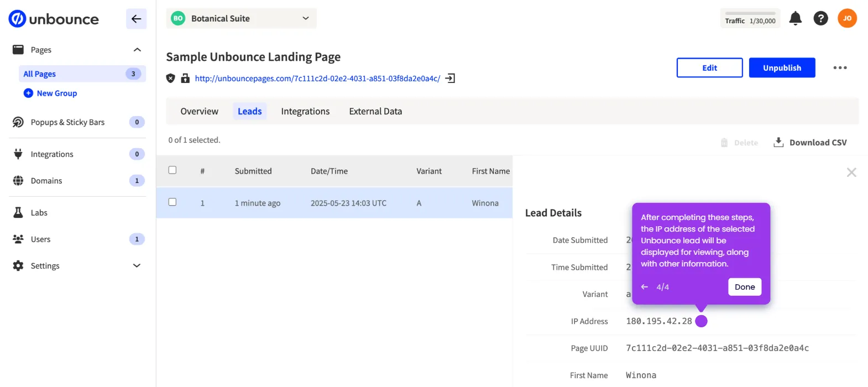Toggle the select-all leads checkbox

point(172,170)
